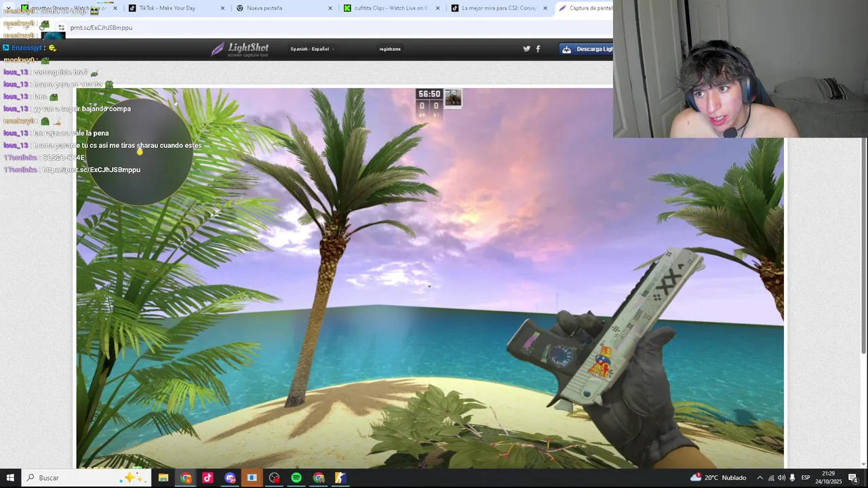
Task: Open the LightShot logo home link
Action: [239, 49]
